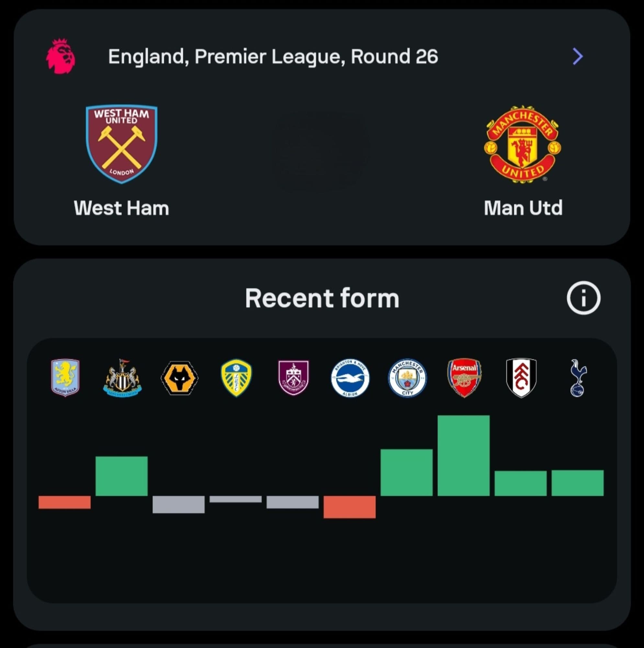Tap the Manchester United crest
The height and width of the screenshot is (648, 644).
(x=522, y=144)
